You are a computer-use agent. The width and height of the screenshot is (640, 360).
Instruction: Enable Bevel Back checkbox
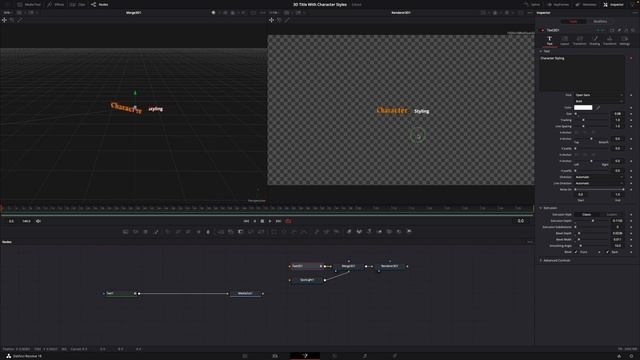[x=607, y=252]
